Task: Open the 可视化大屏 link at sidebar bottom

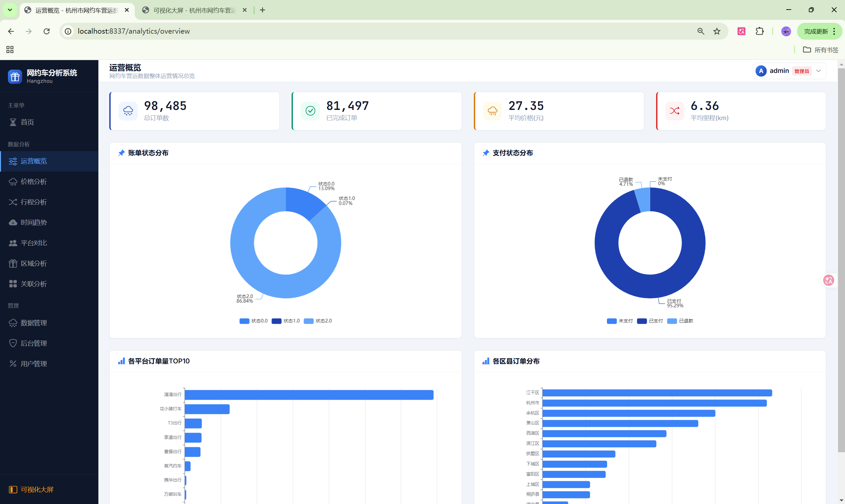Action: tap(37, 489)
